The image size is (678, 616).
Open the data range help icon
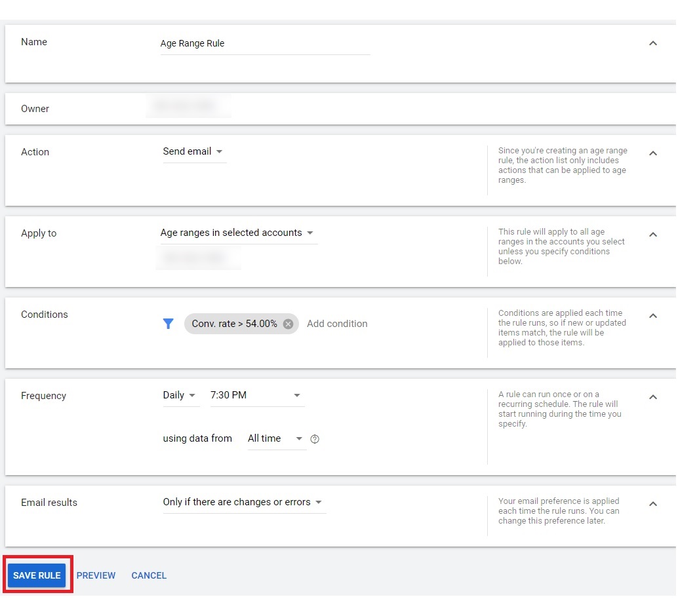click(x=315, y=439)
